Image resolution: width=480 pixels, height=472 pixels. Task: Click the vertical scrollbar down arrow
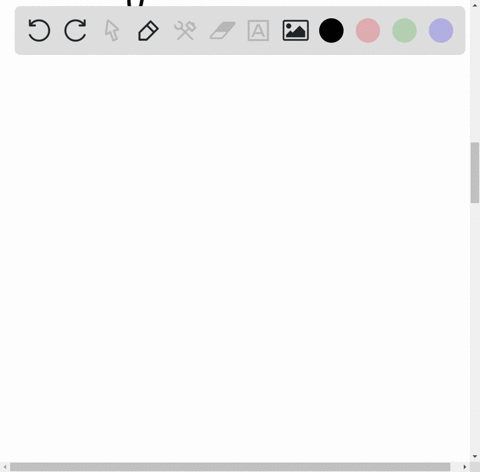[475, 457]
